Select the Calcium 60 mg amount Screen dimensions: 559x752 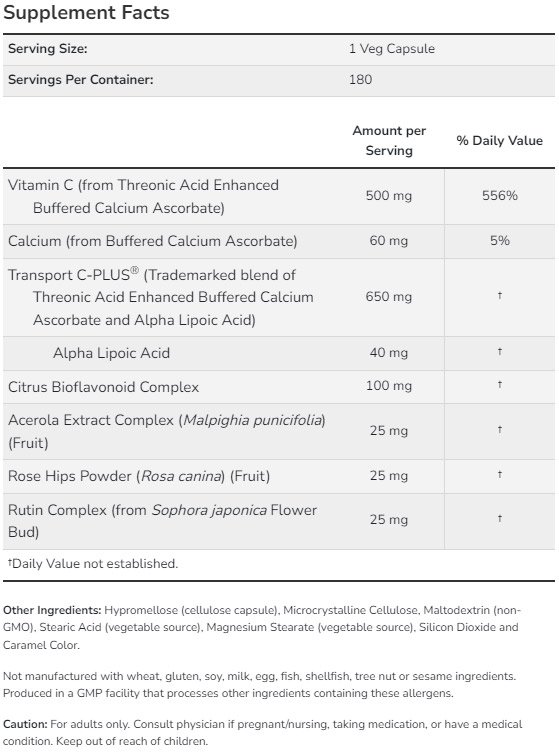(x=388, y=241)
